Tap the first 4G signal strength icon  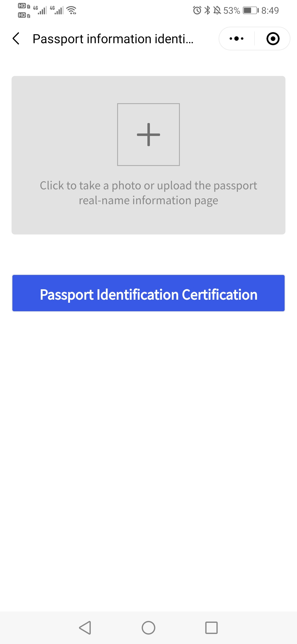click(x=40, y=10)
